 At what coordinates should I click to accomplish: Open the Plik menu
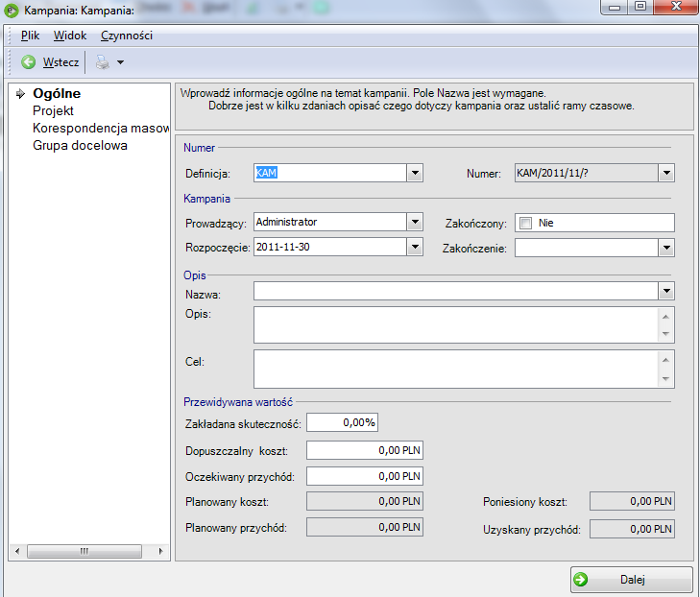[30, 36]
